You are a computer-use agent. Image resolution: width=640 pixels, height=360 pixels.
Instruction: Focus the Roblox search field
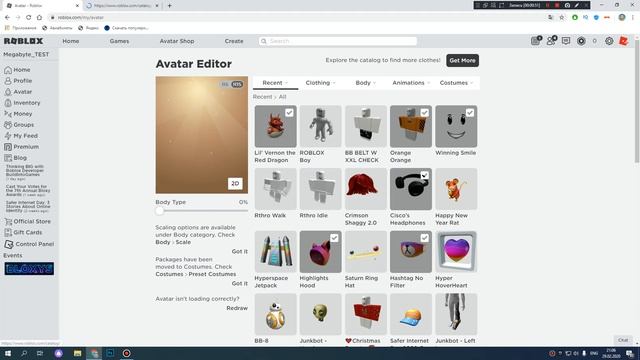(x=338, y=41)
